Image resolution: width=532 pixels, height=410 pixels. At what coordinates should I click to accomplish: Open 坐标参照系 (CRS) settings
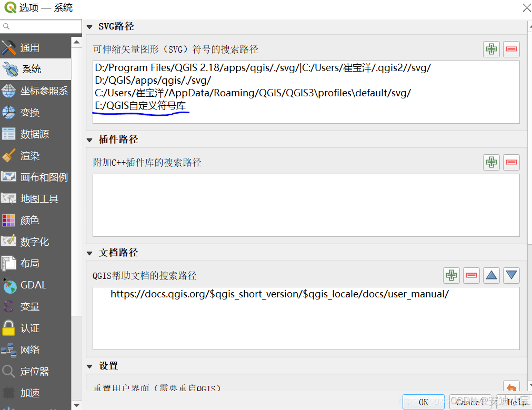point(35,91)
